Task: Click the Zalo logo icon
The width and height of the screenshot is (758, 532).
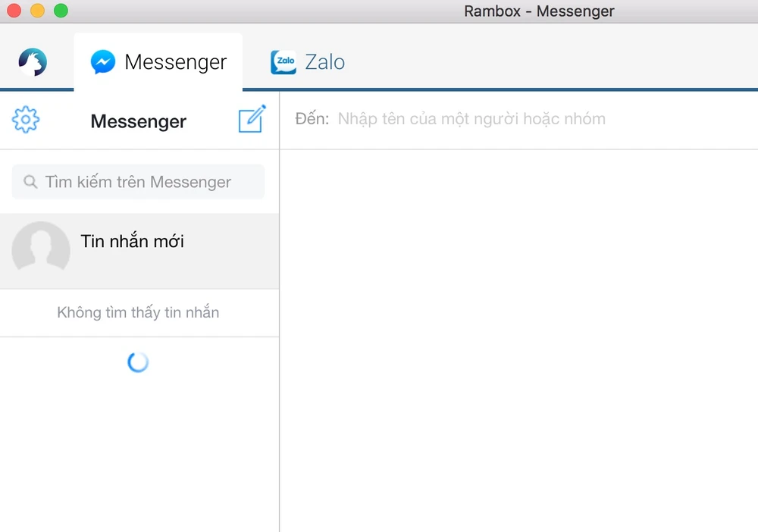Action: (x=283, y=62)
